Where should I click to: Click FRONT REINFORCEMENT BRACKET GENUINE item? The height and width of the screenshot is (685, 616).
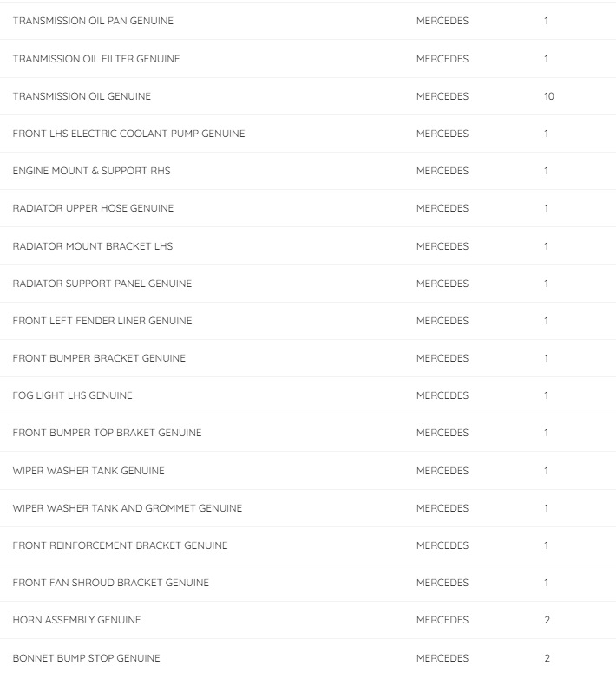click(120, 545)
